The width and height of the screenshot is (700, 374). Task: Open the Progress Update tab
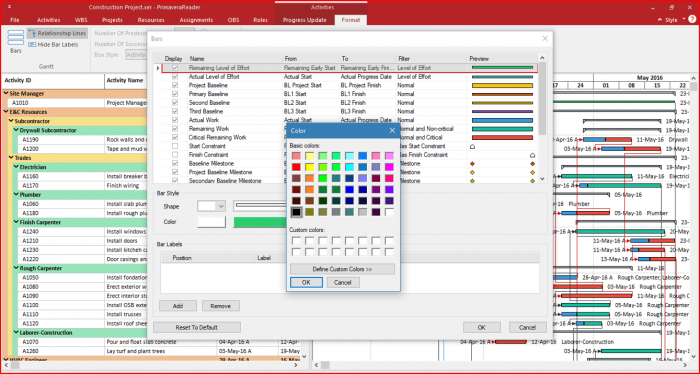point(304,20)
